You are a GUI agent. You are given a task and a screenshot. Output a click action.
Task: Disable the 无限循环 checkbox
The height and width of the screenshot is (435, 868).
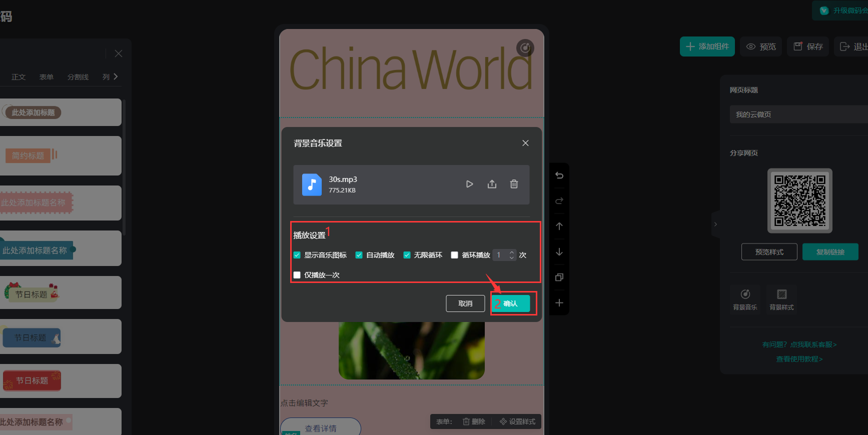pos(407,255)
